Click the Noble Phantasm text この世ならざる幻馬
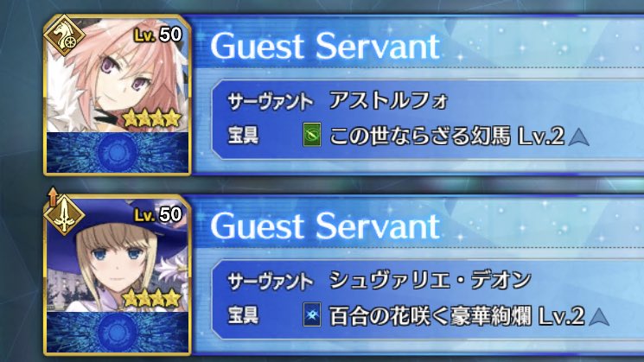This screenshot has height=362, width=644. 420,136
